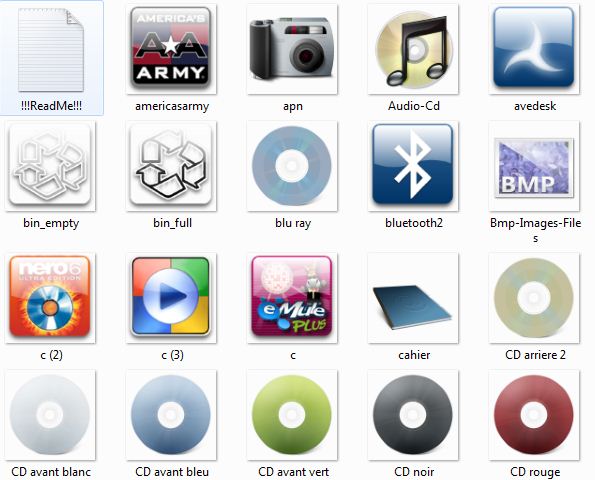Select the Nero 6 icon named c (2)
Viewport: 595px width, 480px height.
pos(50,298)
